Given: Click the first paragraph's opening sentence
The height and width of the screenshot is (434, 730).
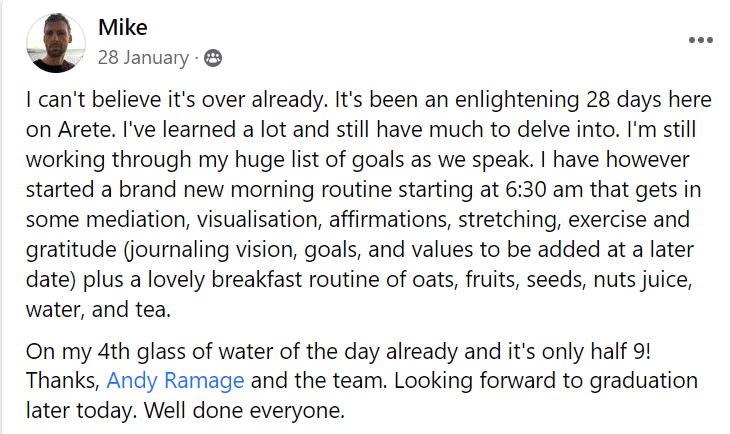Looking at the screenshot, I should click(x=148, y=101).
